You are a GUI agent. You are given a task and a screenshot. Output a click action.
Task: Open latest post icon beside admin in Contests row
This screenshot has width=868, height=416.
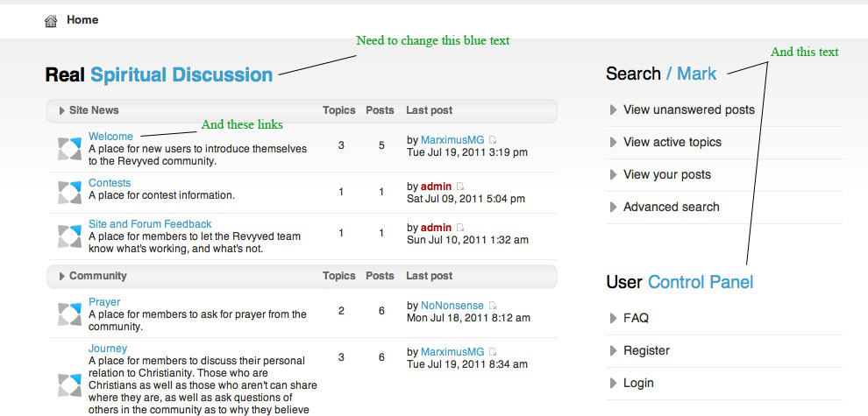460,187
